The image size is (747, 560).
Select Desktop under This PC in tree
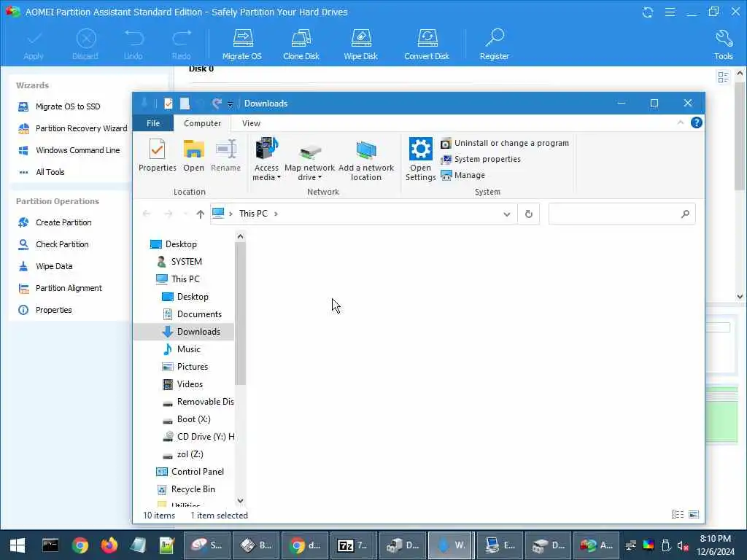pyautogui.click(x=185, y=297)
